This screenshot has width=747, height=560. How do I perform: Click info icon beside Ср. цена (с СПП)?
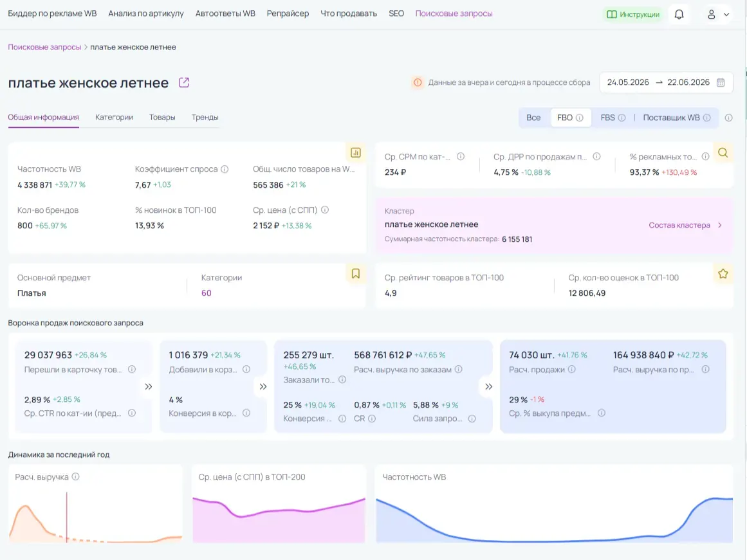pyautogui.click(x=325, y=210)
